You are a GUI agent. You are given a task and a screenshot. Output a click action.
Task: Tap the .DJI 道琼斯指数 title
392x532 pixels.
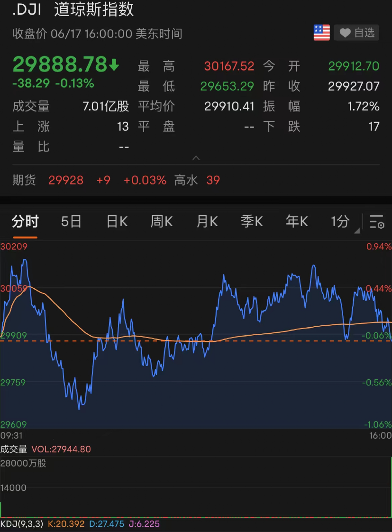tap(73, 9)
